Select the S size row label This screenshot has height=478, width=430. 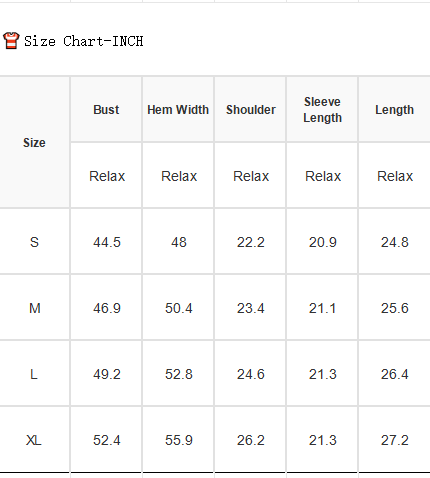(34, 242)
